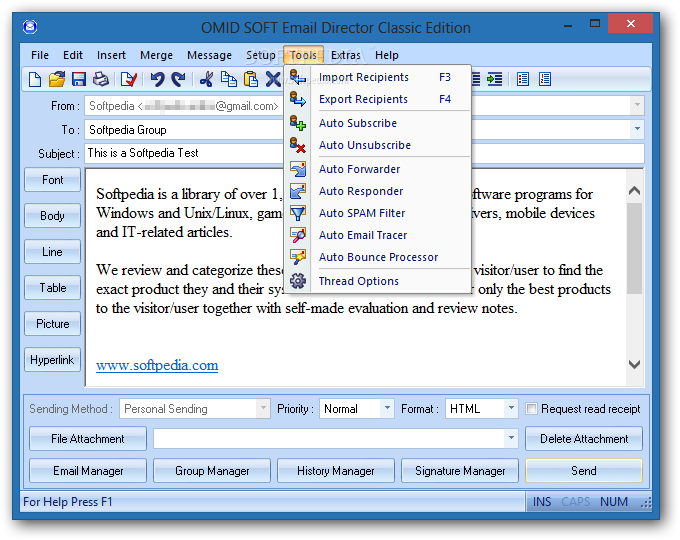Screen dimensions: 680x540
Task: Click the Table button
Action: point(52,288)
